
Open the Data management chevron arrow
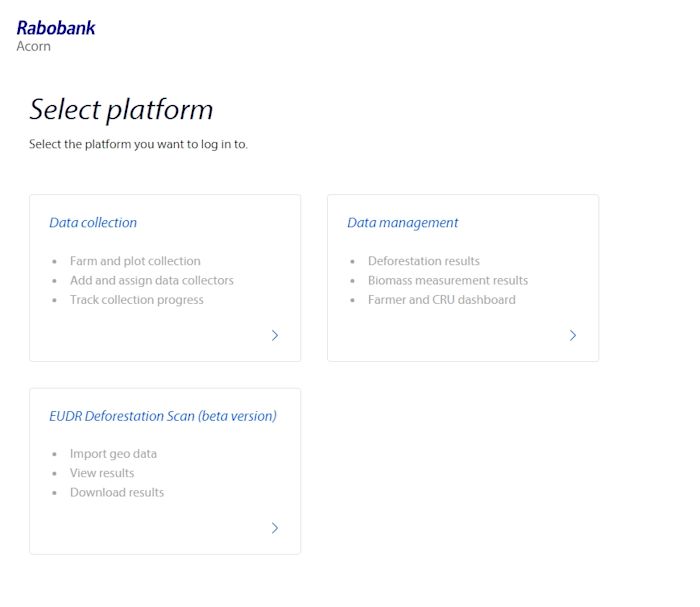click(x=573, y=335)
